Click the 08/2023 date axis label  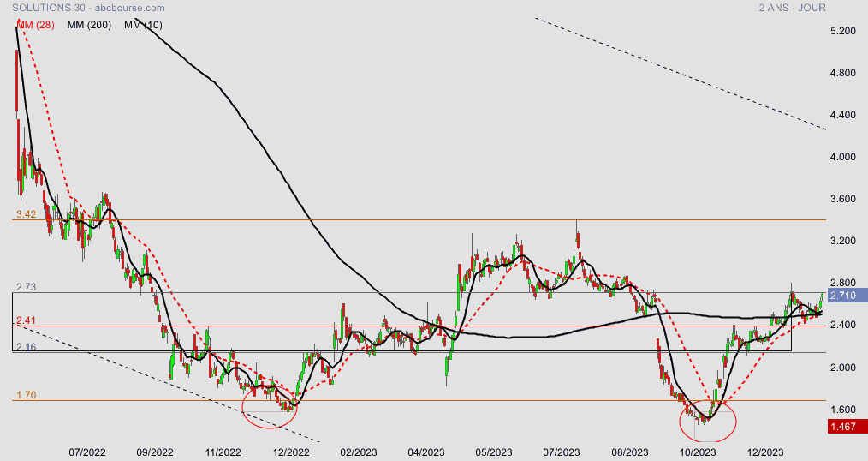coord(629,452)
